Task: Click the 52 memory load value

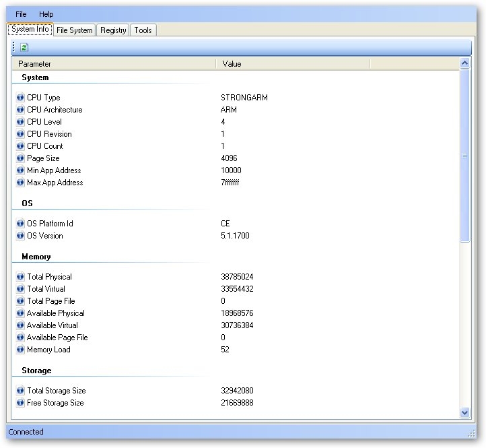Action: click(225, 350)
